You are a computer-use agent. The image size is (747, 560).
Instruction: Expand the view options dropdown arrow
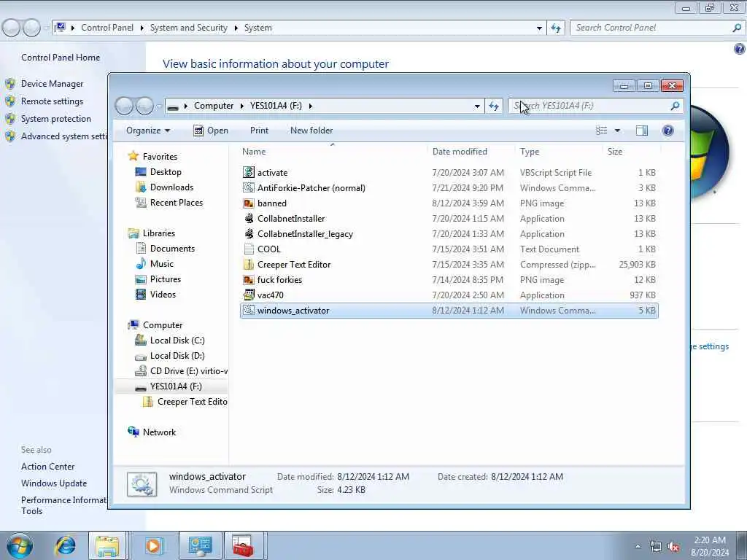[x=617, y=131]
